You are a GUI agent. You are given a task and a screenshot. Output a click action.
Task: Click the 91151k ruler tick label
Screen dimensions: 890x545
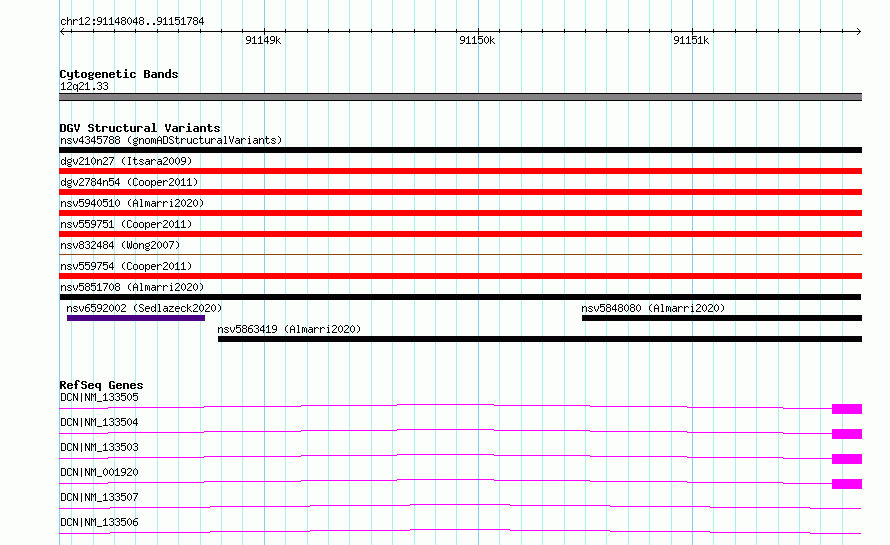[x=691, y=40]
